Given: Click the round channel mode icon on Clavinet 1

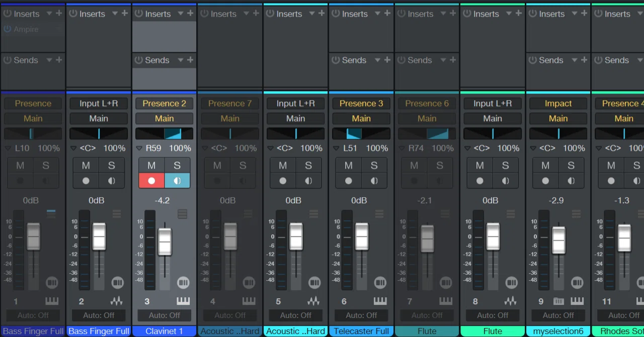Looking at the screenshot, I should [x=183, y=283].
